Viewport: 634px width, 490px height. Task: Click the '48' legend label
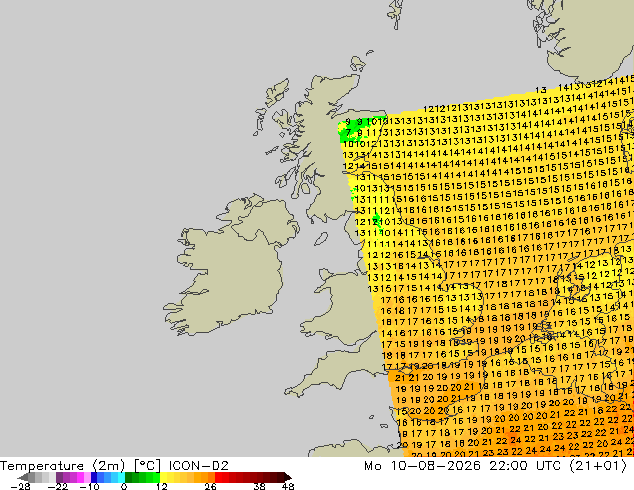(288, 486)
